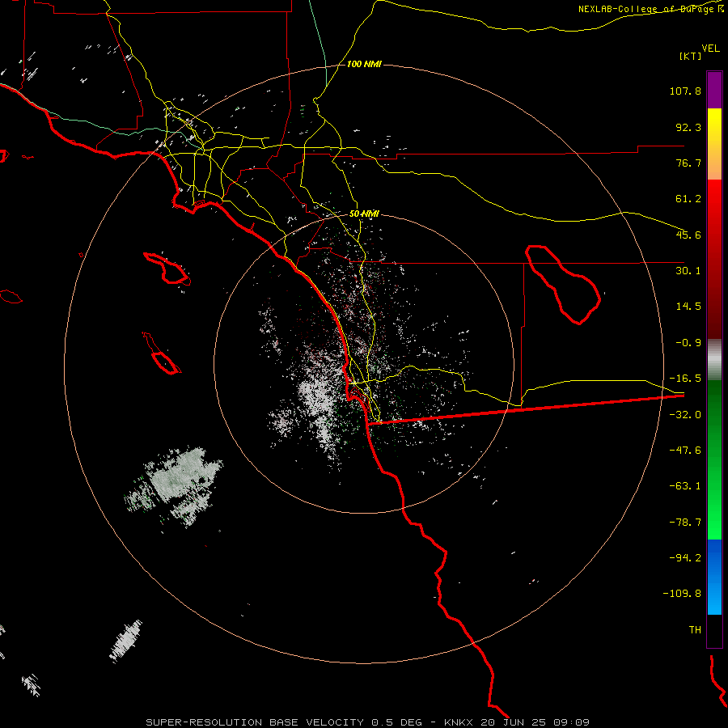Select the -32.0 velocity scale value
The height and width of the screenshot is (728, 728).
[685, 415]
